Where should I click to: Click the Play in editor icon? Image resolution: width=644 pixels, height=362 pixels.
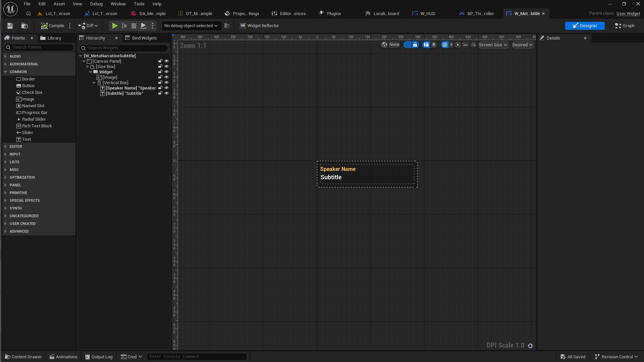tap(114, 25)
